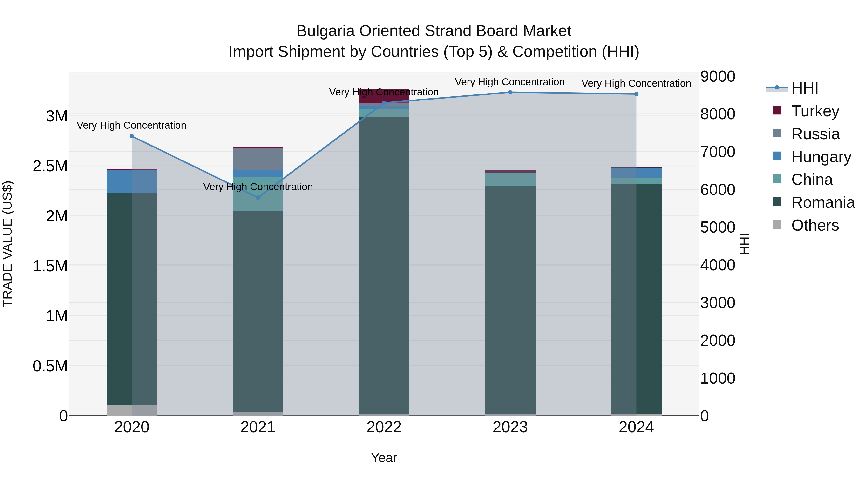Viewport: 868px width, 488px height.
Task: Click the China bar segment for 2021
Action: tap(258, 195)
